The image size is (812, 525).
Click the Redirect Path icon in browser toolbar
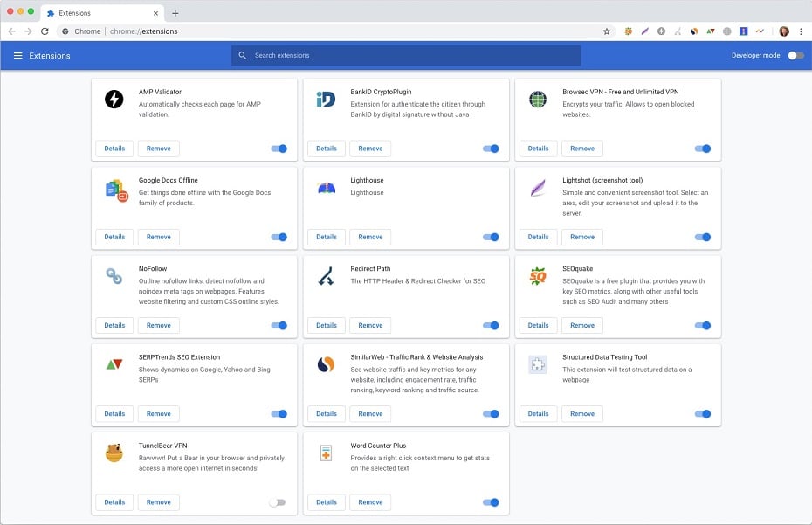678,31
